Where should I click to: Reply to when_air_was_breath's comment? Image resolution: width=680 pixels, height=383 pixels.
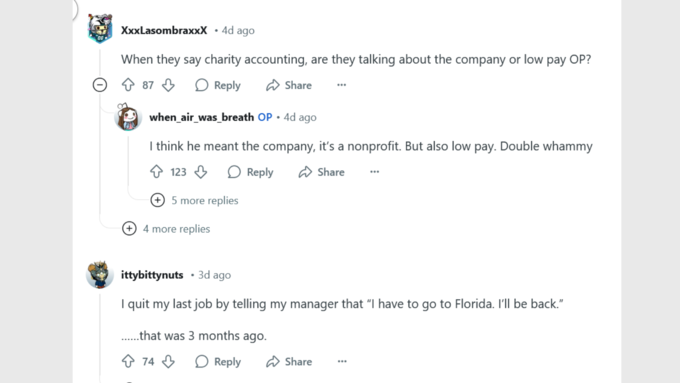(x=251, y=172)
